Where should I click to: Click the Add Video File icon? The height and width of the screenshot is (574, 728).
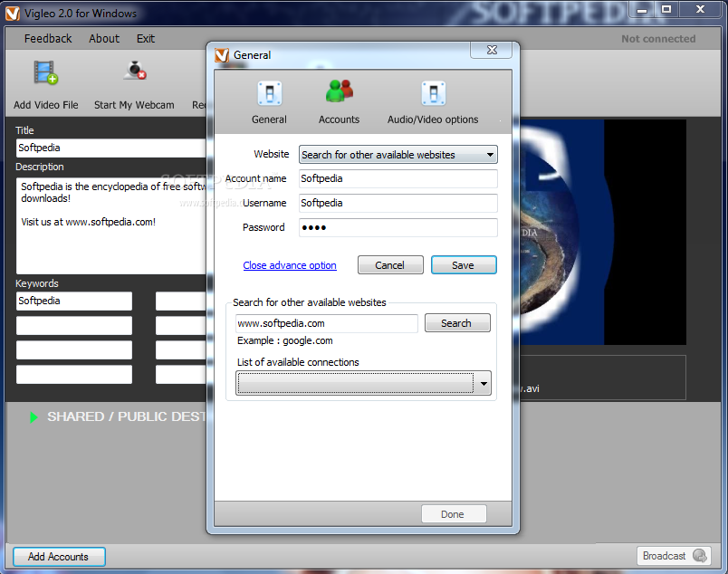point(45,72)
